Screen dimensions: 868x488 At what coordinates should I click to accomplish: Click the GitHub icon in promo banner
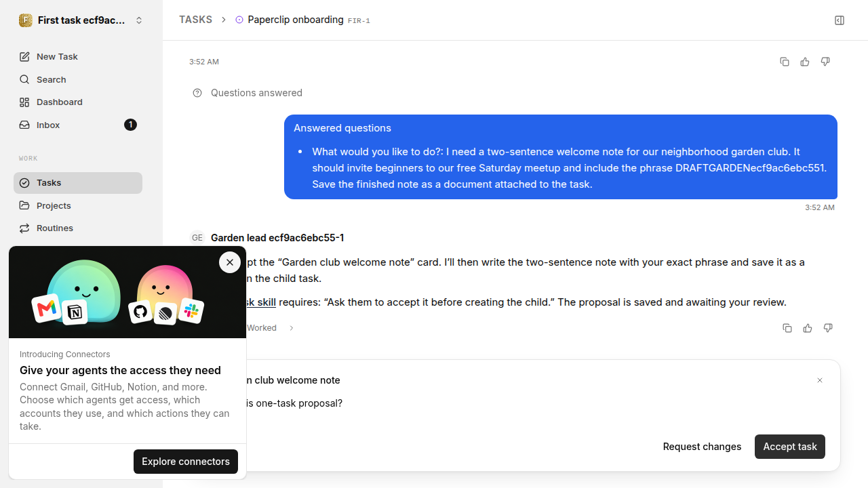pos(140,312)
